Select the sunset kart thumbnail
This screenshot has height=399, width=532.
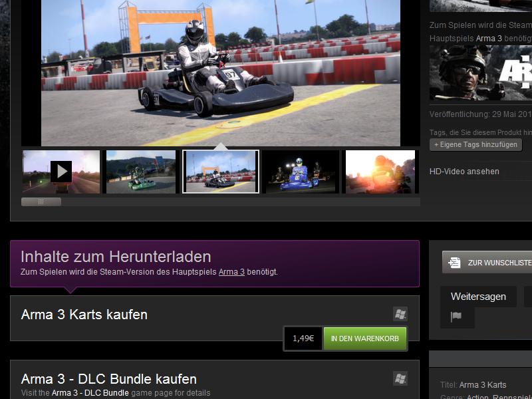click(x=380, y=172)
